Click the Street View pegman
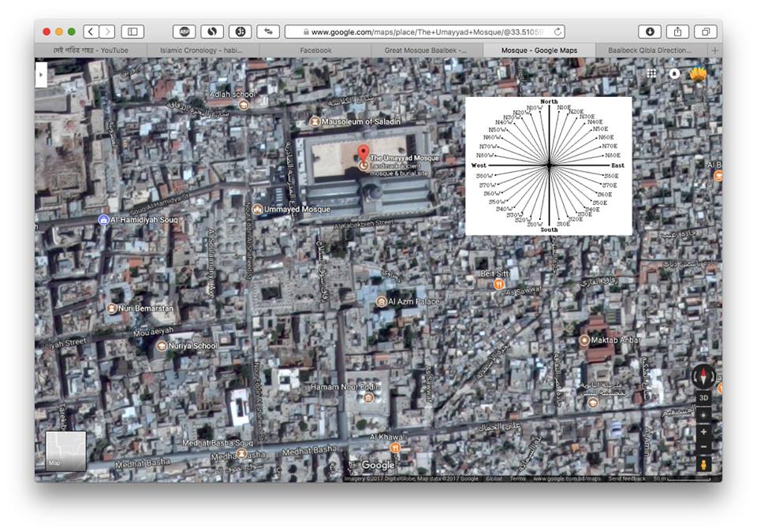757x532 pixels. point(703,464)
